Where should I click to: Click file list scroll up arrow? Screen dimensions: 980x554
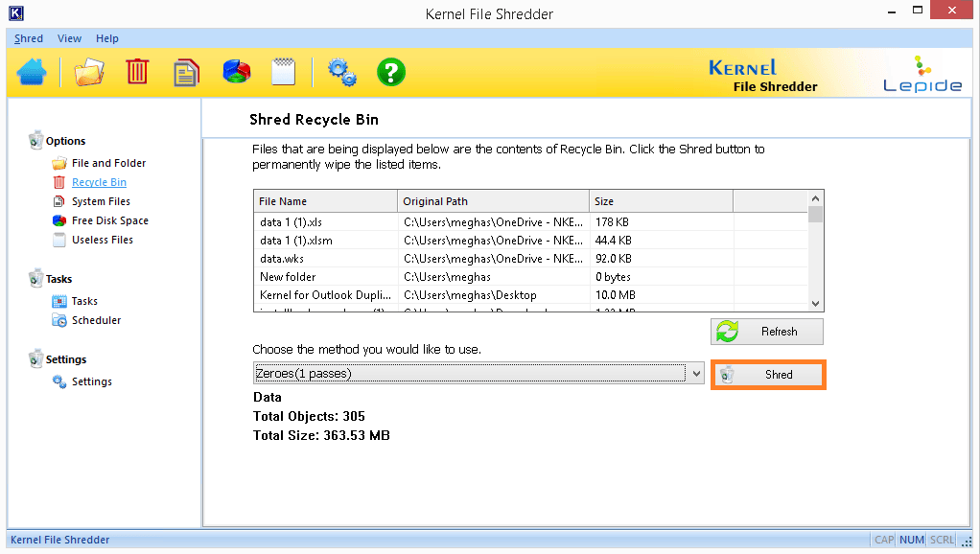815,198
